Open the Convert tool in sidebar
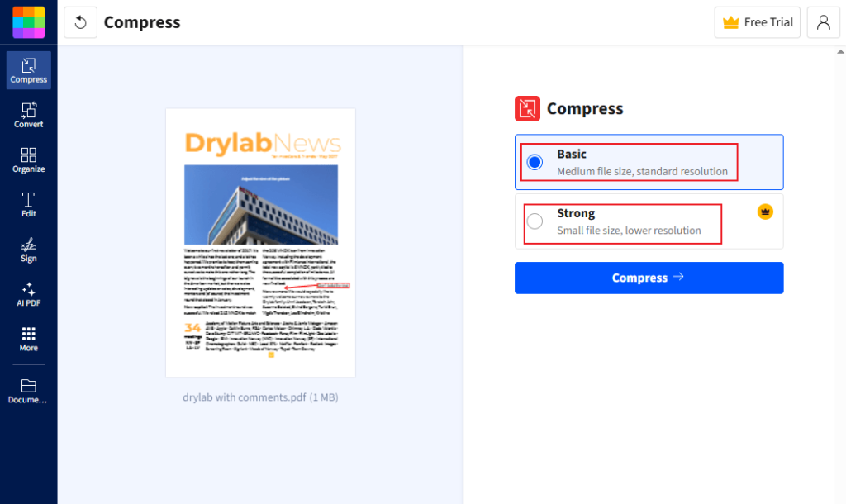 [x=28, y=114]
